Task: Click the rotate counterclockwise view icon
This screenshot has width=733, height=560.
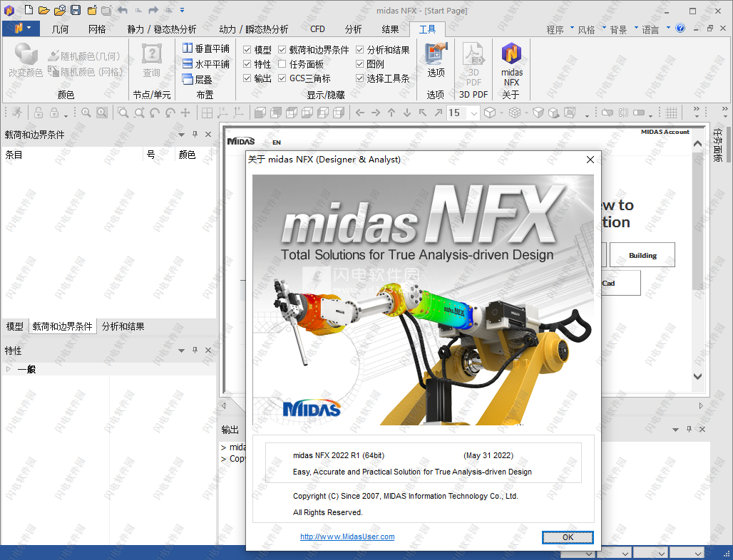Action: click(154, 113)
